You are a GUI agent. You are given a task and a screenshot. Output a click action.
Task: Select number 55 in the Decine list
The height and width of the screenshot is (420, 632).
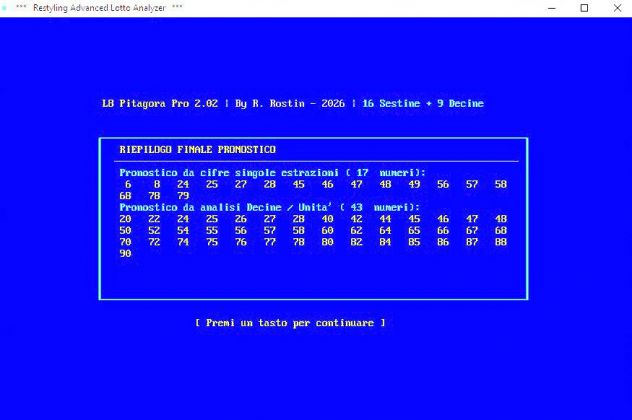[212, 231]
